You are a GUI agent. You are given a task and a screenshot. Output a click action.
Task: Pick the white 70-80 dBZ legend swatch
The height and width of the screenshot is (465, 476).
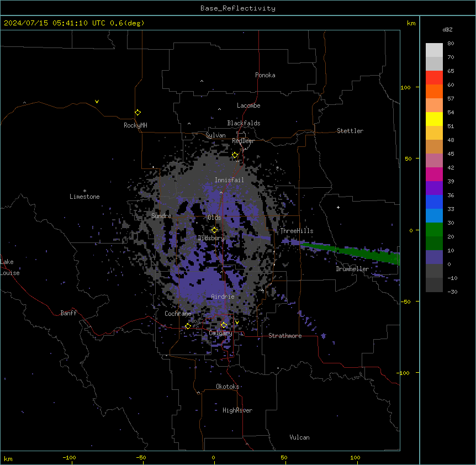pyautogui.click(x=434, y=50)
